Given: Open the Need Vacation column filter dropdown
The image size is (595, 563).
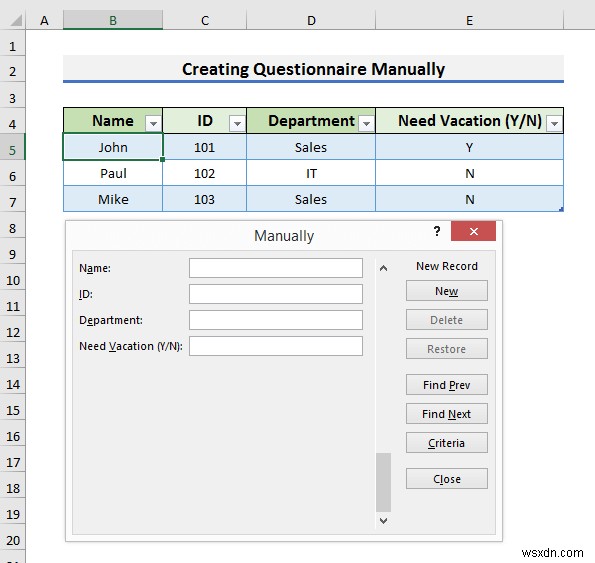Looking at the screenshot, I should click(x=554, y=124).
